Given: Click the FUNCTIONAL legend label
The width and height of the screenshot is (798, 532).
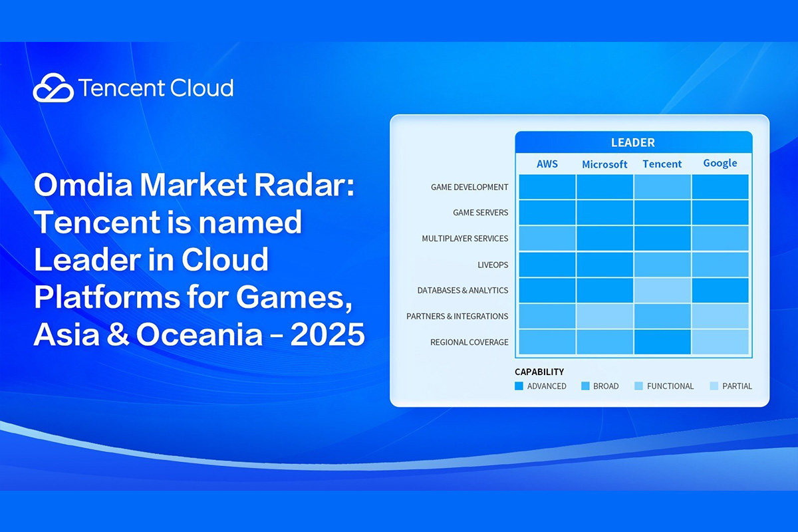Looking at the screenshot, I should (670, 386).
